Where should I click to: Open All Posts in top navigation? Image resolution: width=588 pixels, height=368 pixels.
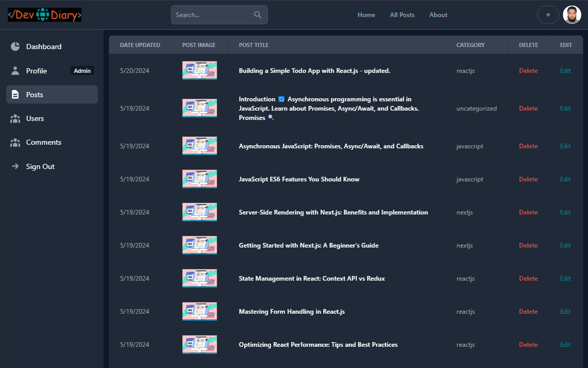402,15
